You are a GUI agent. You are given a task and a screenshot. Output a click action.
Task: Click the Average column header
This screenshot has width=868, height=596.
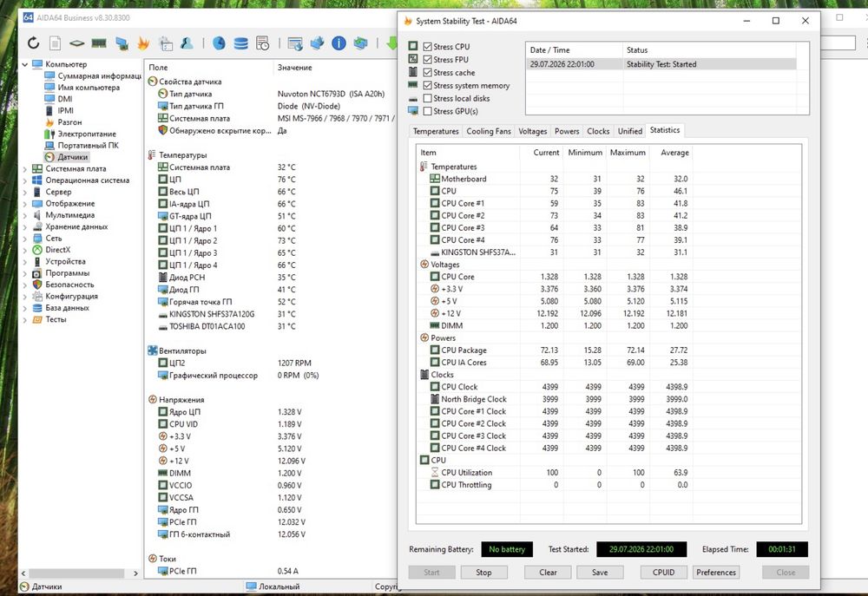[671, 152]
